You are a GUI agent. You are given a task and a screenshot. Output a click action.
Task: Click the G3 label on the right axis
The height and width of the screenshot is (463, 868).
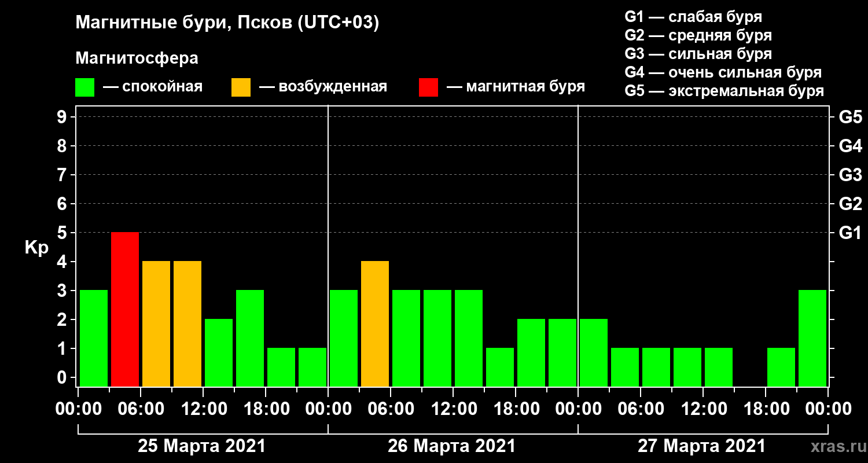851,175
